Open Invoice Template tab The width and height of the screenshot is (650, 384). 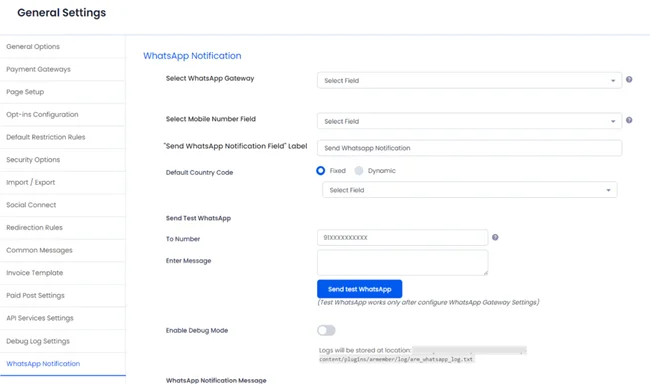tap(62, 273)
